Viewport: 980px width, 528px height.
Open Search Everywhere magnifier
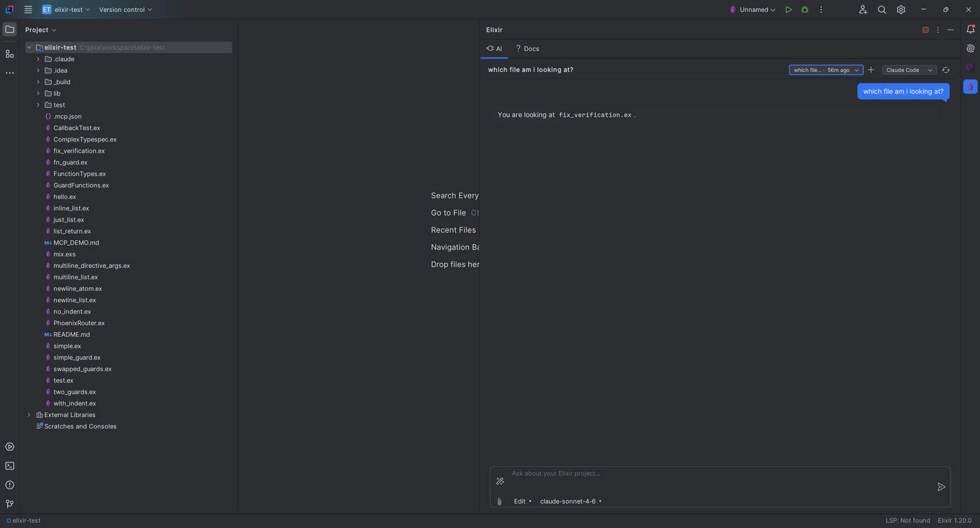882,10
